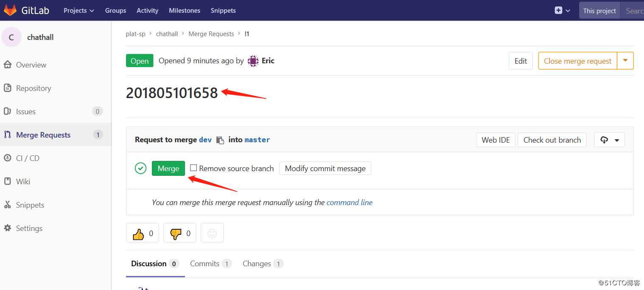This screenshot has width=644, height=290.
Task: Click the green pipeline success check icon
Action: [x=141, y=168]
